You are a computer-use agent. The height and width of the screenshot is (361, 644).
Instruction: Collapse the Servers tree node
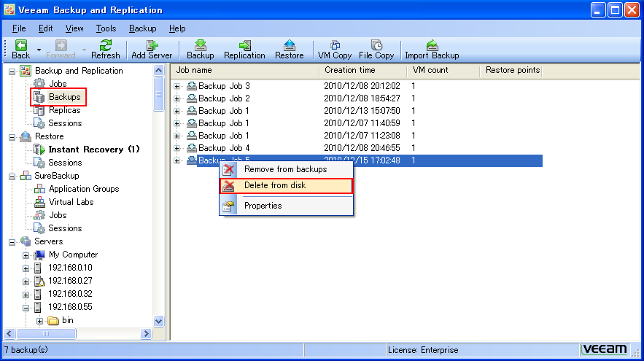12,242
